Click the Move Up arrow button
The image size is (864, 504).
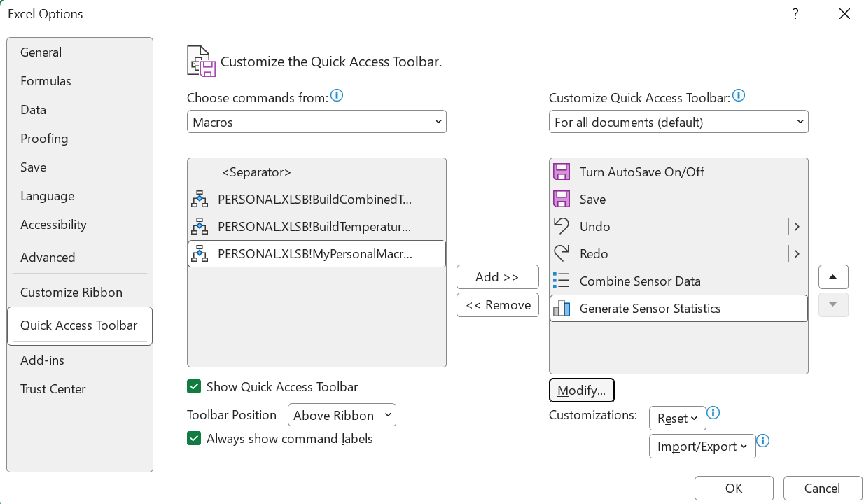[833, 276]
